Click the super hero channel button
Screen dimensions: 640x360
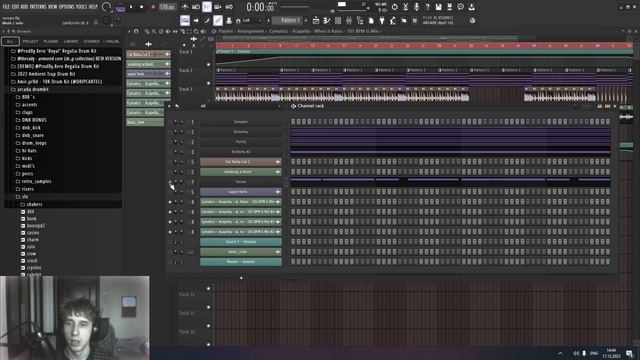coord(241,192)
